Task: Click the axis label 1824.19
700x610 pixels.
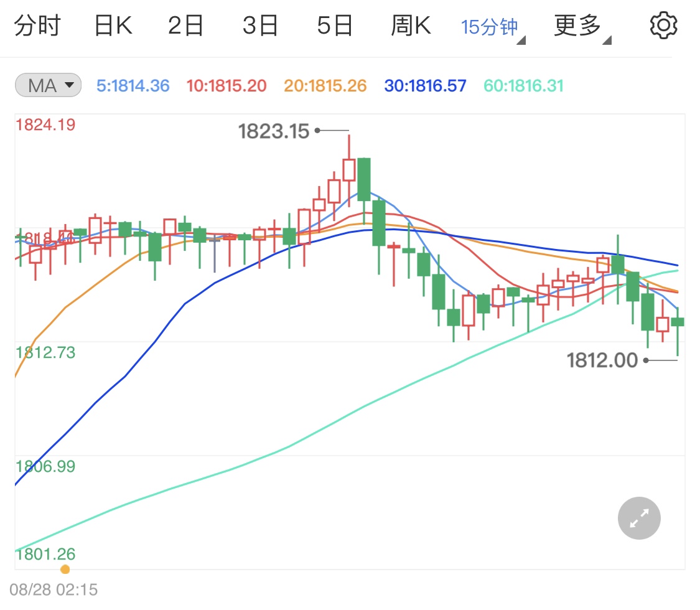Action: coord(45,125)
